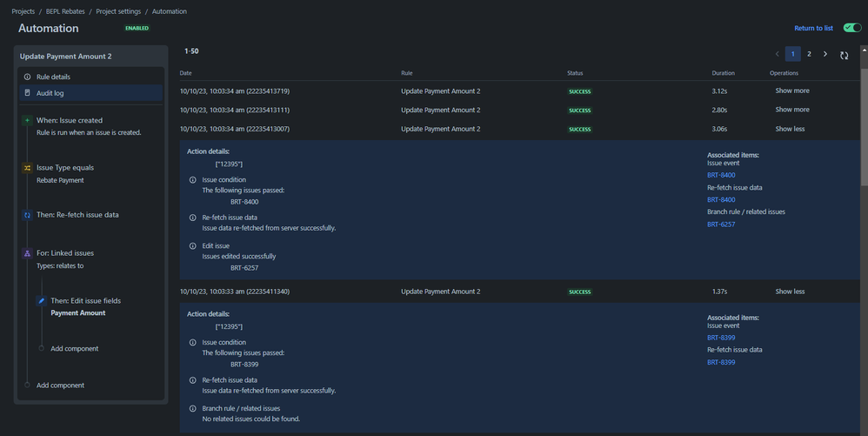Viewport: 868px width, 436px height.
Task: Click info icon beside Edit issue entry
Action: pos(192,246)
